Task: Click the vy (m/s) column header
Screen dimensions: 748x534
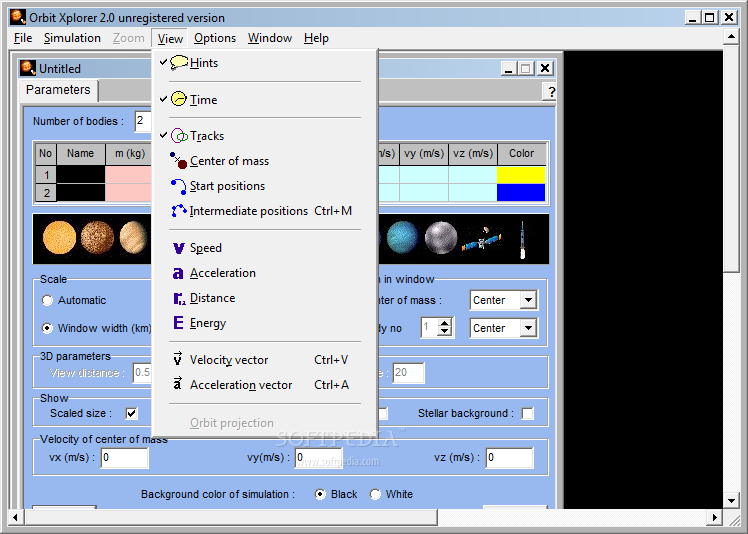Action: pyautogui.click(x=424, y=154)
